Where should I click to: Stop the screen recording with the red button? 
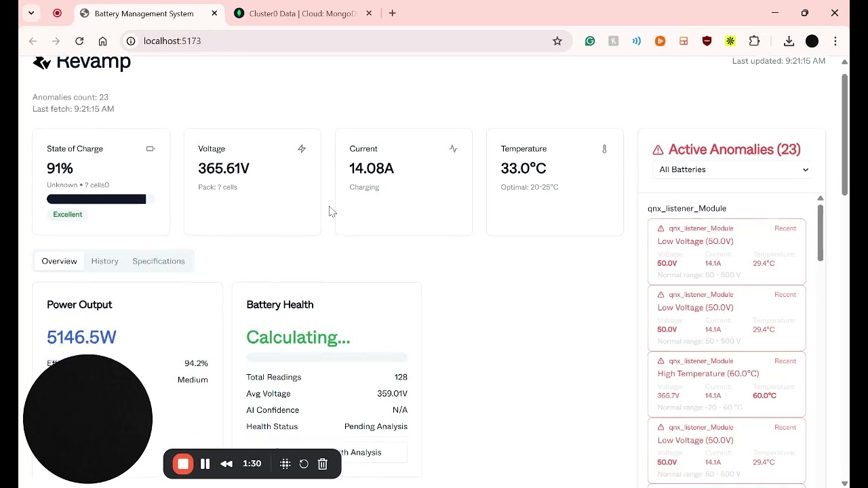tap(183, 464)
